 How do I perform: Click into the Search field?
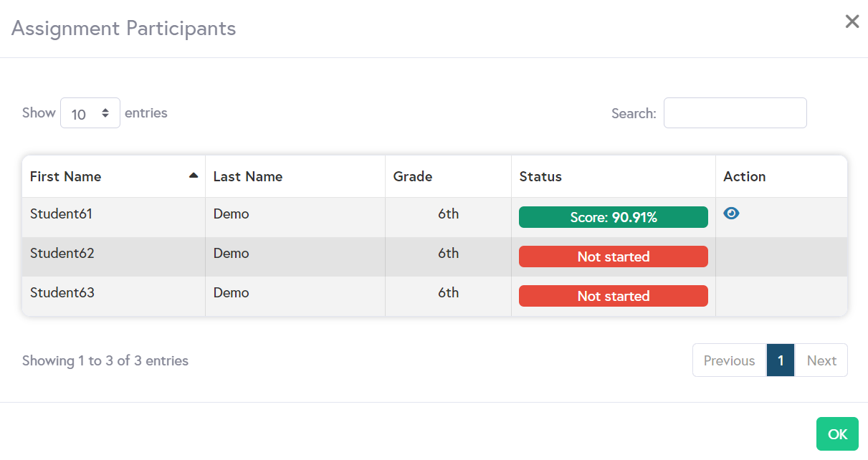click(x=735, y=113)
